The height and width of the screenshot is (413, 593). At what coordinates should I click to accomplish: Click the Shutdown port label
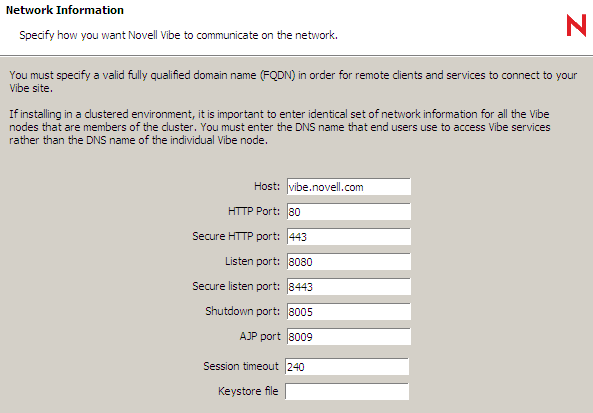[242, 311]
